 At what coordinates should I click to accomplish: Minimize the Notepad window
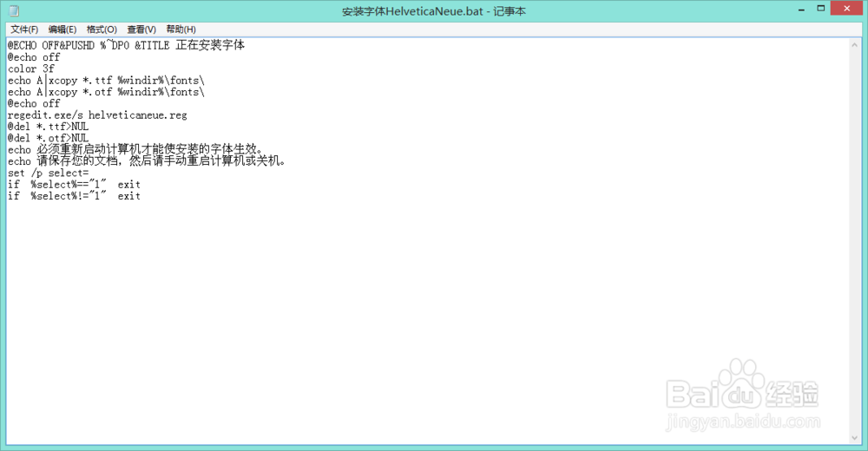801,10
